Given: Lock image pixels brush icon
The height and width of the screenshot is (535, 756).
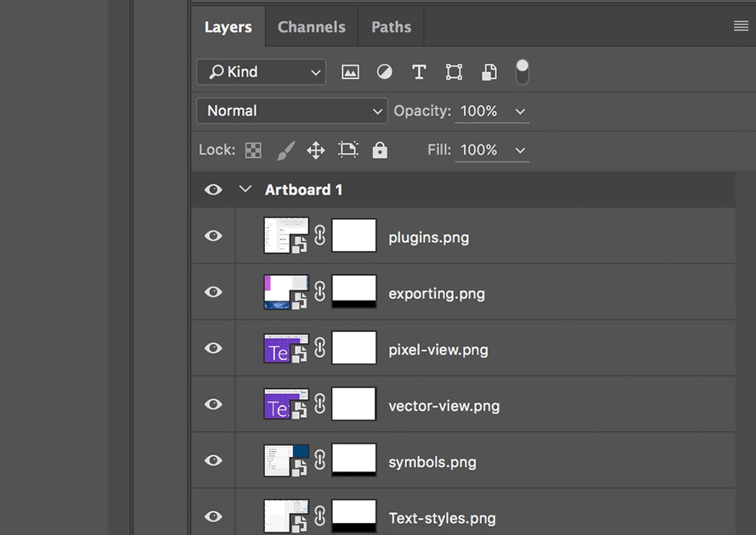Looking at the screenshot, I should point(285,150).
